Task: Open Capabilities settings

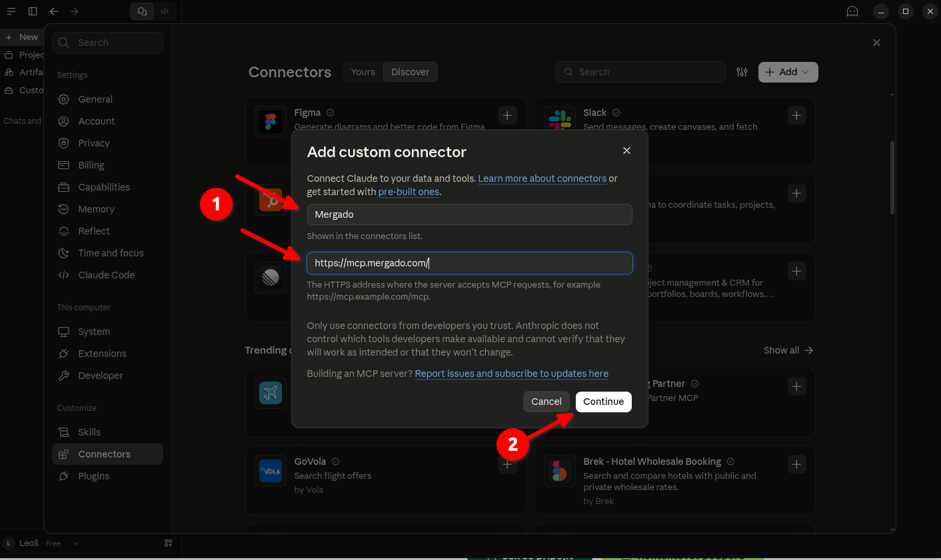Action: pyautogui.click(x=107, y=187)
